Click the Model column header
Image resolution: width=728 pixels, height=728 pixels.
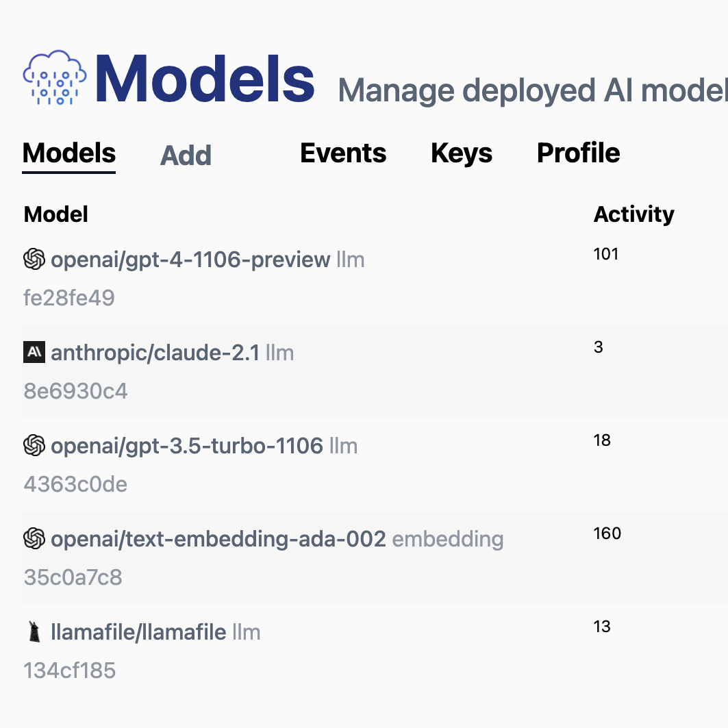tap(55, 214)
